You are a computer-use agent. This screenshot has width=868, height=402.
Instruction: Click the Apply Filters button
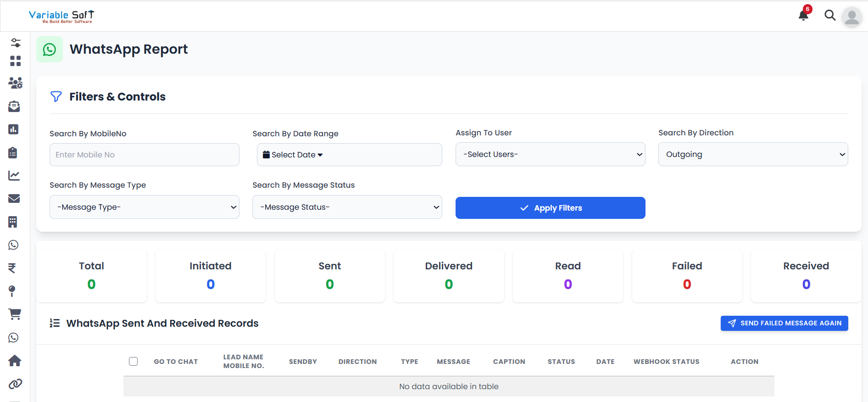[x=550, y=208]
